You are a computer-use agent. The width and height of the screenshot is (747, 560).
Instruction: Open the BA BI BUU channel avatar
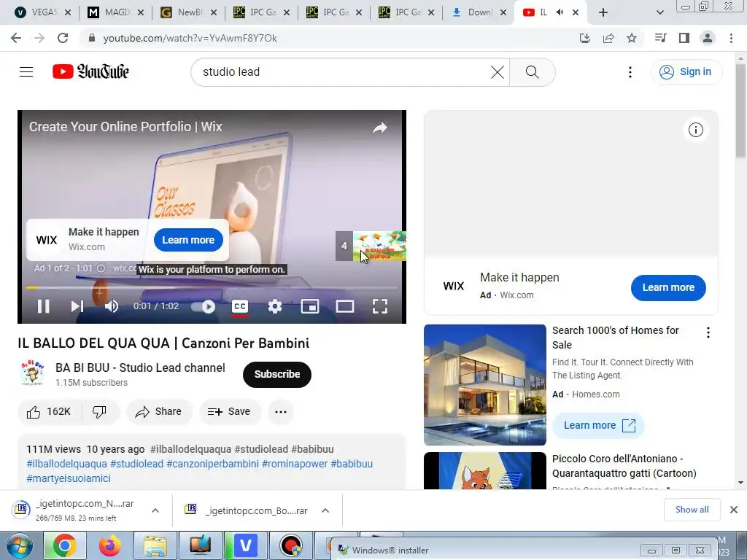point(32,373)
